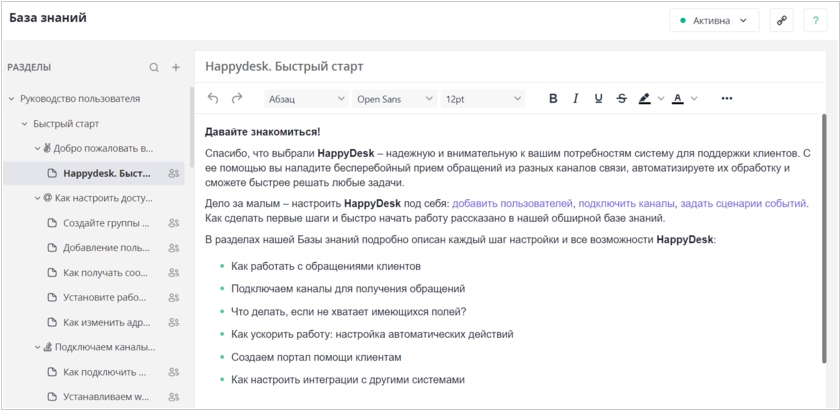
Task: Redo the last edit
Action: (x=237, y=98)
